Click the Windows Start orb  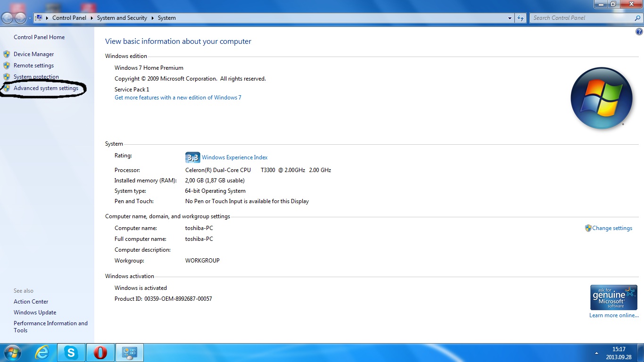click(12, 352)
